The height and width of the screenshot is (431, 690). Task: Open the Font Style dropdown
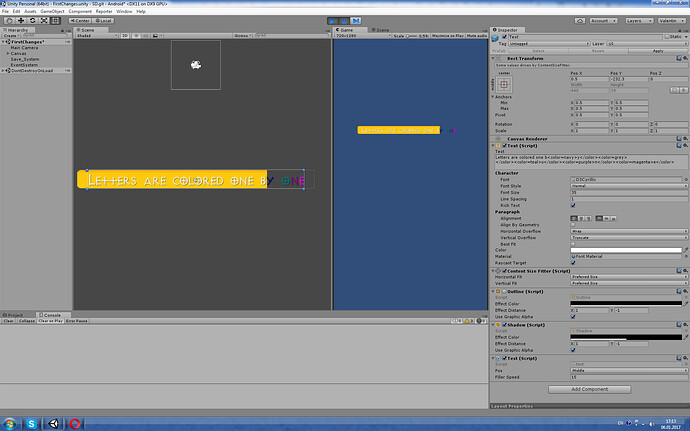(x=629, y=186)
